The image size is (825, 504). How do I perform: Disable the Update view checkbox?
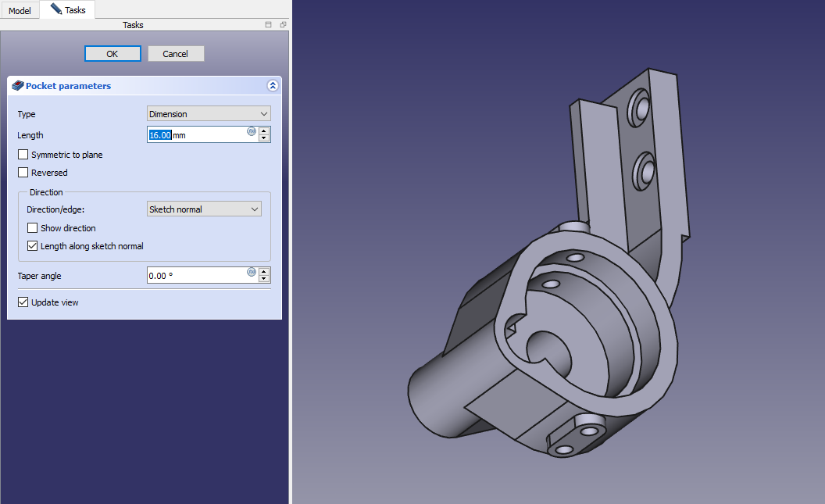point(23,302)
